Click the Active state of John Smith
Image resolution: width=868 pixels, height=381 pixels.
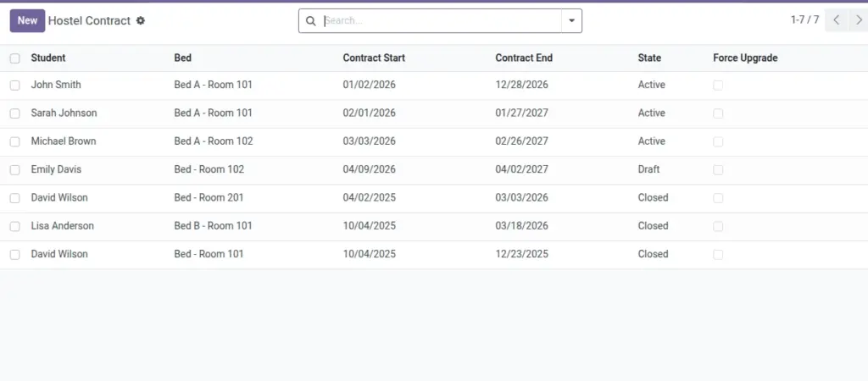pyautogui.click(x=652, y=85)
